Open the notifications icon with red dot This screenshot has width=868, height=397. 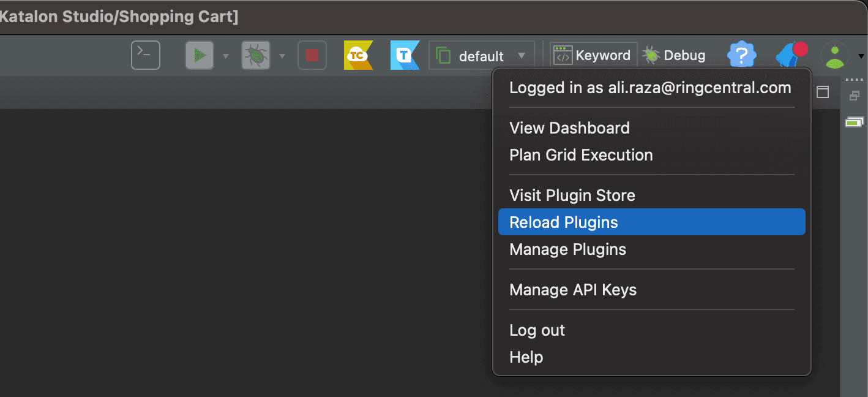pos(791,55)
